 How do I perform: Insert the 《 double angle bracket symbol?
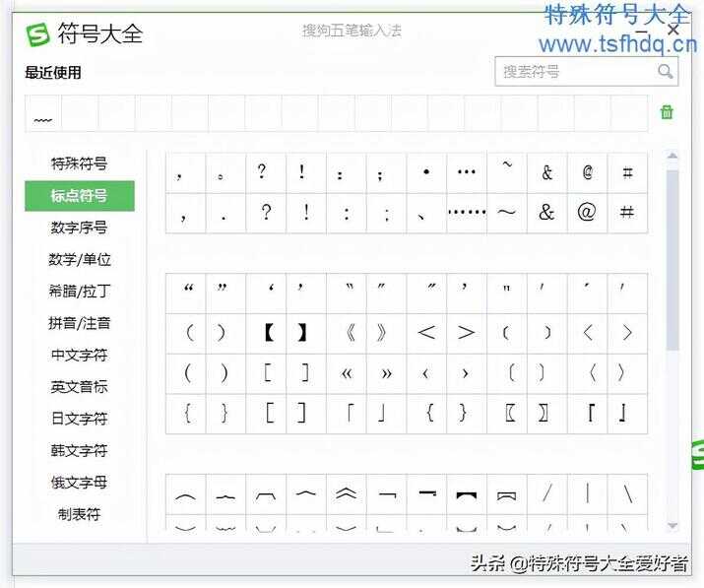click(347, 333)
